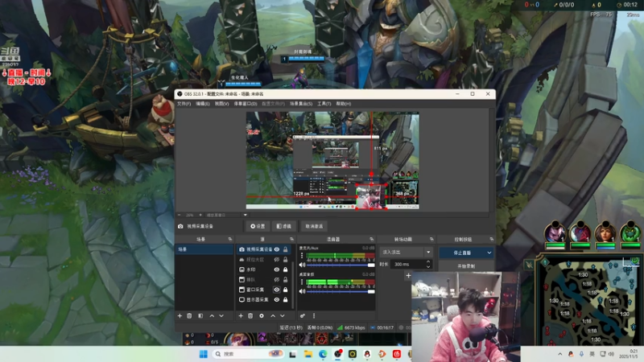Increase the 300 ms transition duration
Screen dimensions: 644x362
[428, 262]
